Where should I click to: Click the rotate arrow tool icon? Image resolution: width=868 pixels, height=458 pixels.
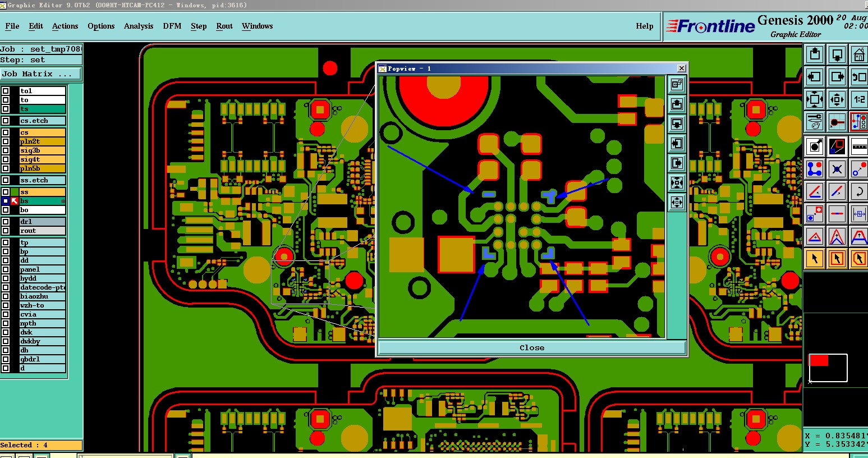click(x=859, y=191)
